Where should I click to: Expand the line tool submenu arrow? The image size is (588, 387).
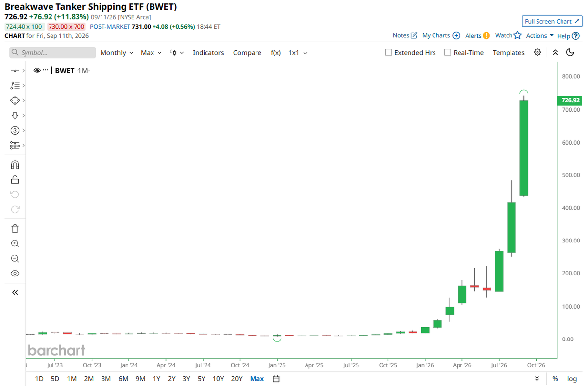[x=23, y=71]
